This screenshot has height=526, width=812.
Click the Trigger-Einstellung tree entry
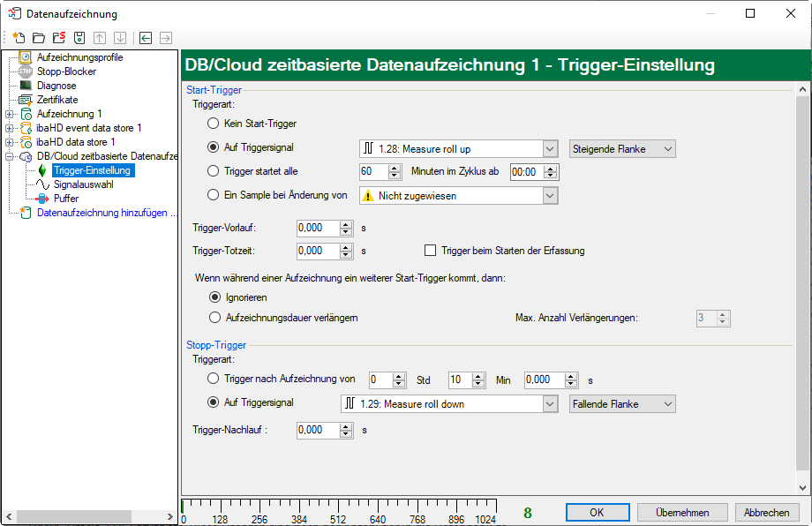click(94, 170)
